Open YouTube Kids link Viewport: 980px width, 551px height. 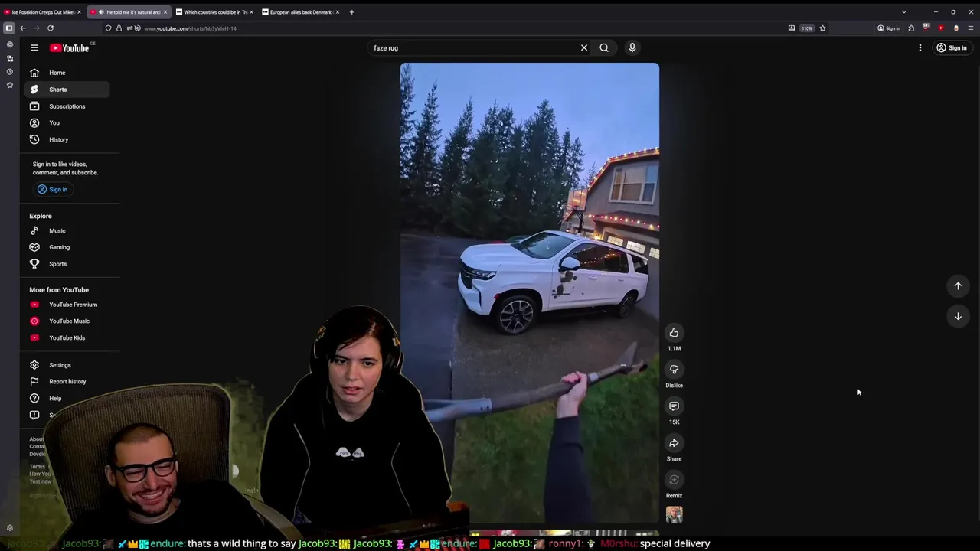(x=67, y=337)
